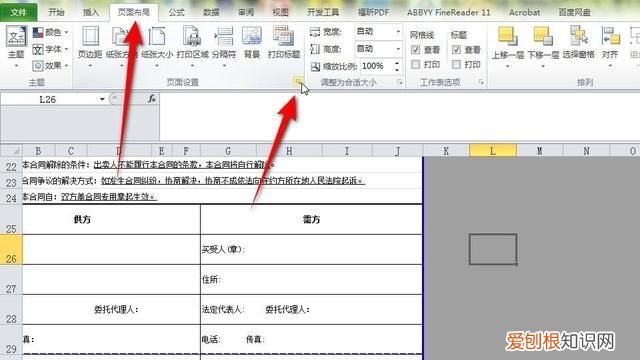This screenshot has height=360, width=640.
Task: Click the 需方 header cell
Action: click(311, 219)
